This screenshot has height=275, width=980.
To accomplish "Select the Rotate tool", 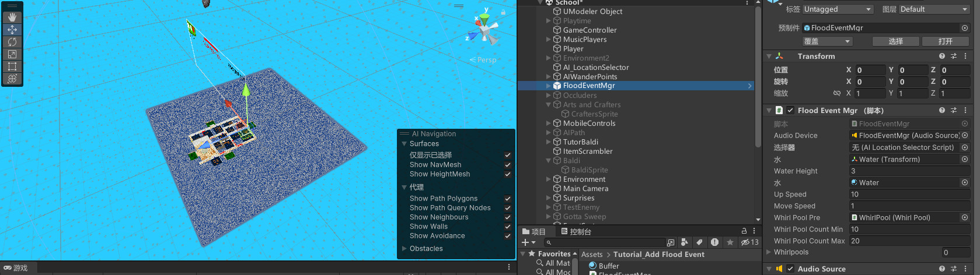I will (x=12, y=42).
